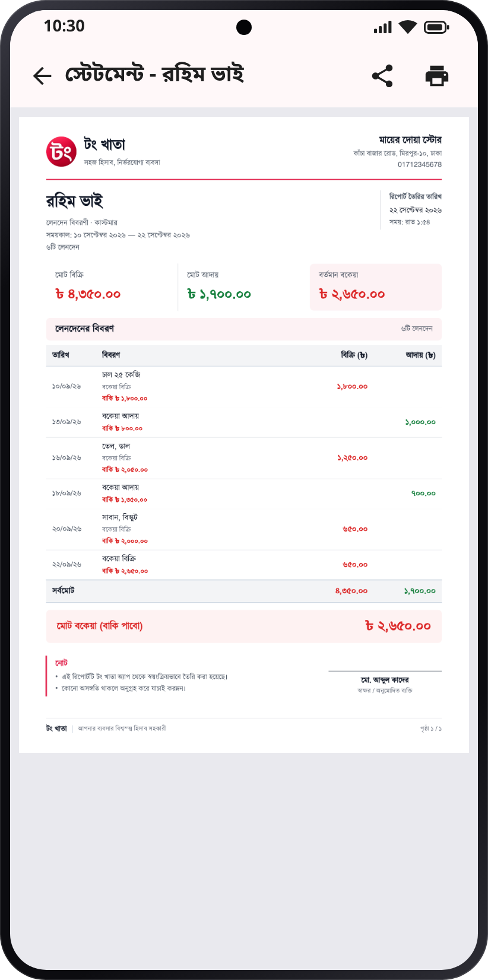The height and width of the screenshot is (980, 488).
Task: Open the চাল ২৫ কেজি transaction row
Action: pyautogui.click(x=244, y=386)
